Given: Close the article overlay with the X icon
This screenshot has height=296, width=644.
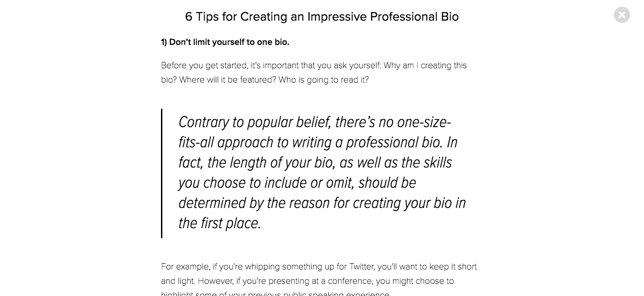Looking at the screenshot, I should (622, 15).
